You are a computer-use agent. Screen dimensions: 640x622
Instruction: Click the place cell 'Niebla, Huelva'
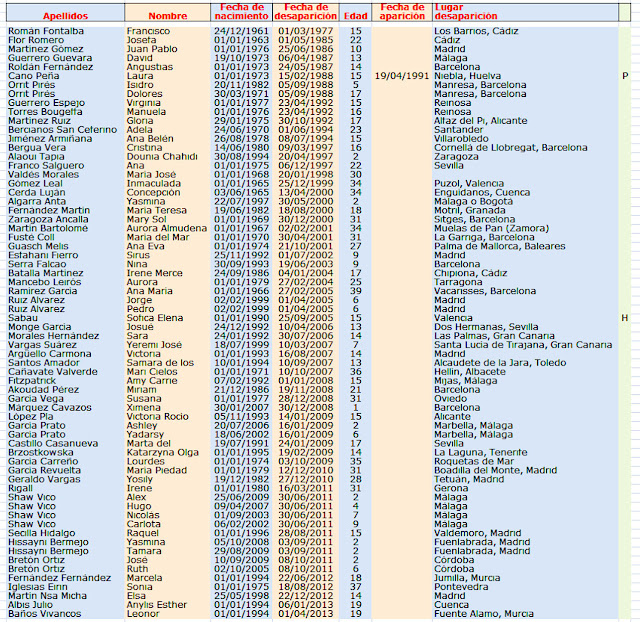pyautogui.click(x=467, y=76)
